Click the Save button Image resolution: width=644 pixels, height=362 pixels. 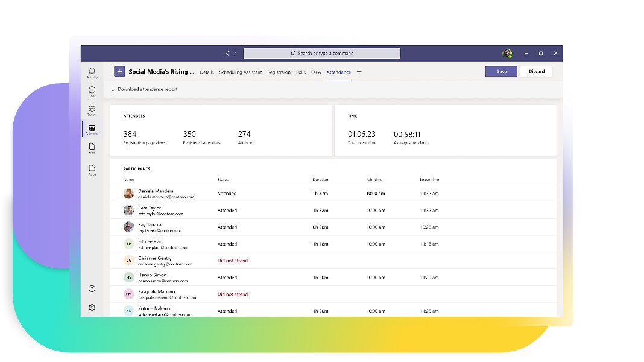[501, 71]
